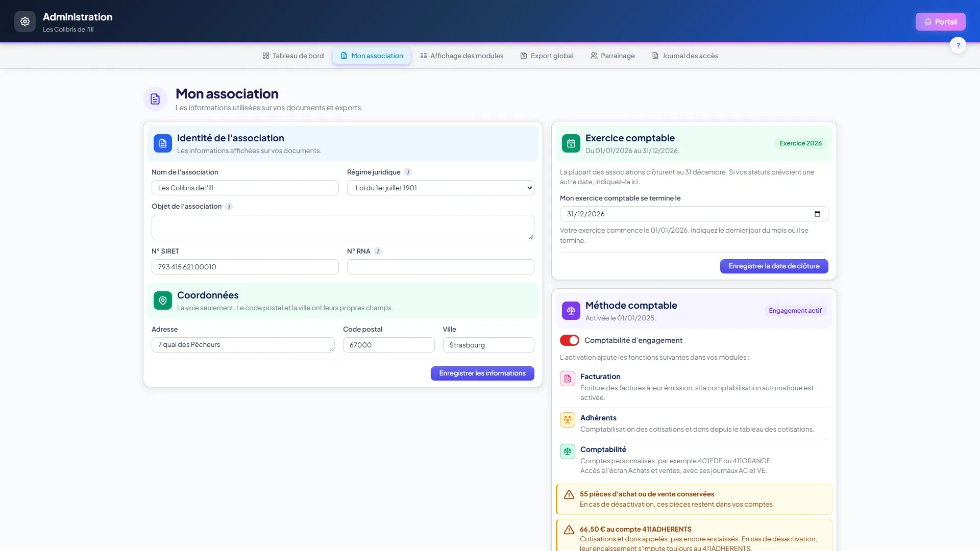This screenshot has height=551, width=980.
Task: Toggle off Comptabilité d'engagement switch
Action: [x=570, y=340]
